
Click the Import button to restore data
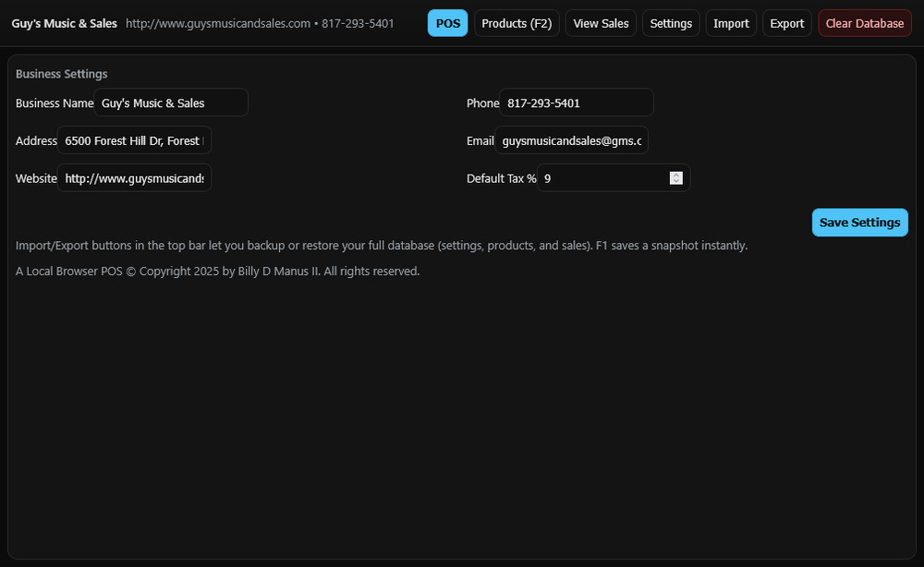(x=730, y=22)
